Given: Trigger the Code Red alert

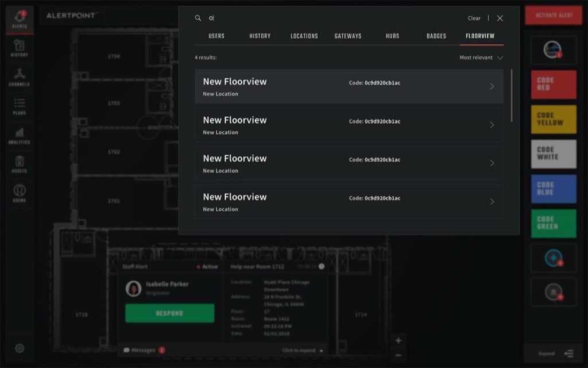Looking at the screenshot, I should (x=554, y=85).
